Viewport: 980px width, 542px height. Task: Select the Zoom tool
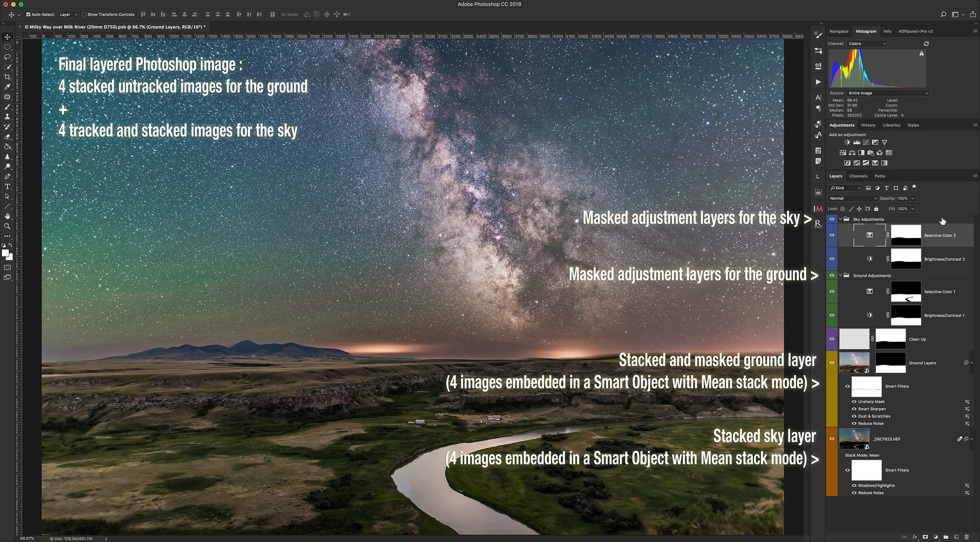[x=7, y=226]
